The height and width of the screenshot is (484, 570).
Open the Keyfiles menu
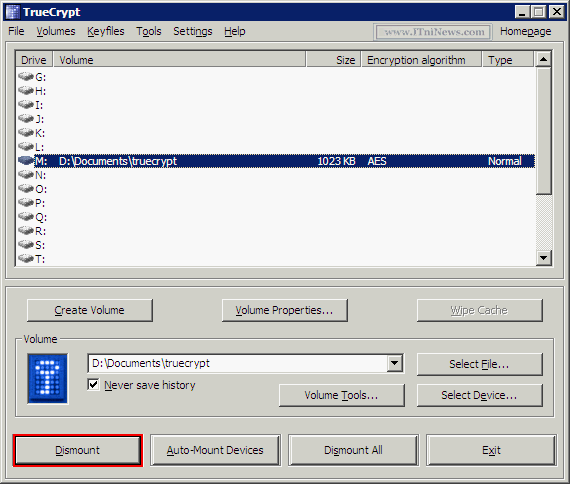pyautogui.click(x=106, y=31)
